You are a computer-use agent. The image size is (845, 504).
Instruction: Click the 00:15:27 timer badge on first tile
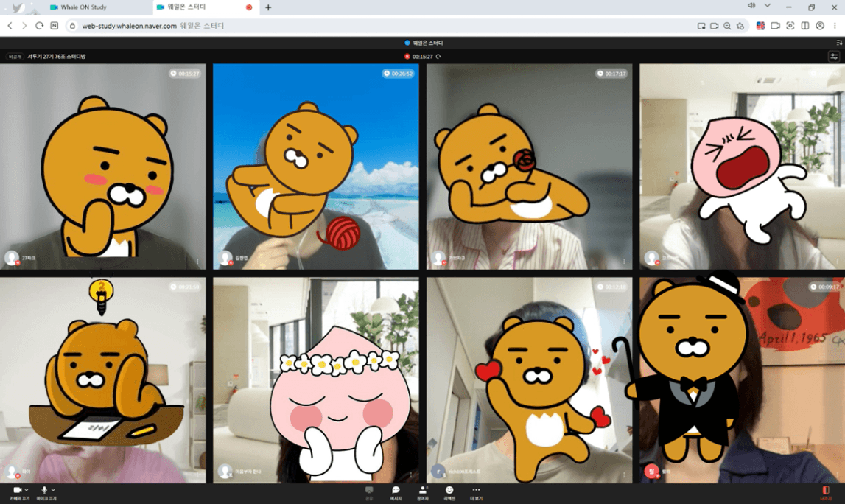pos(185,73)
